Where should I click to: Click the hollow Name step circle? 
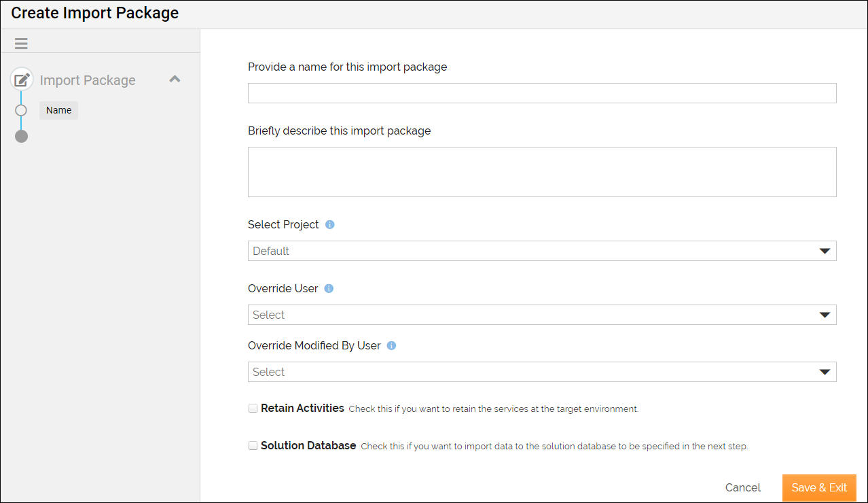(x=21, y=110)
